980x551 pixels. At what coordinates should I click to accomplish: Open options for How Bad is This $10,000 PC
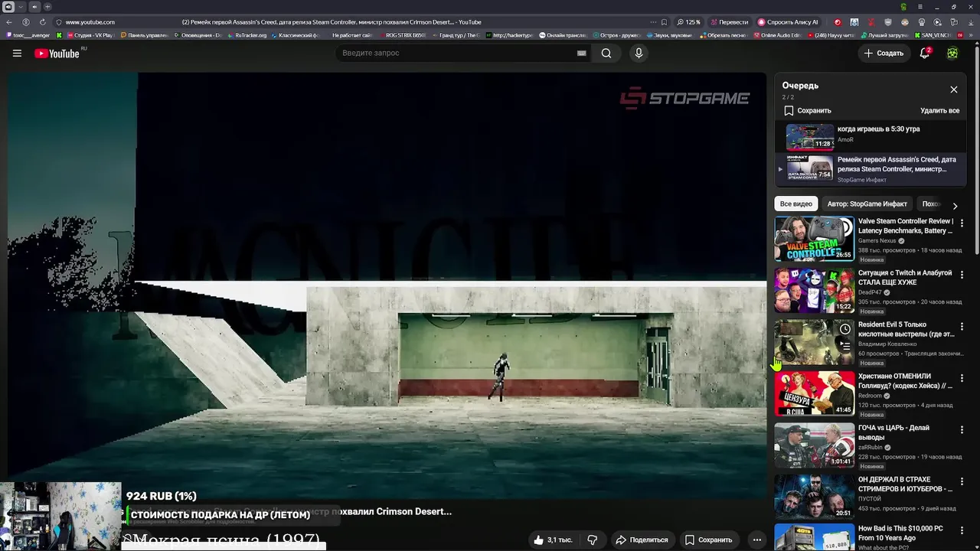(x=962, y=530)
